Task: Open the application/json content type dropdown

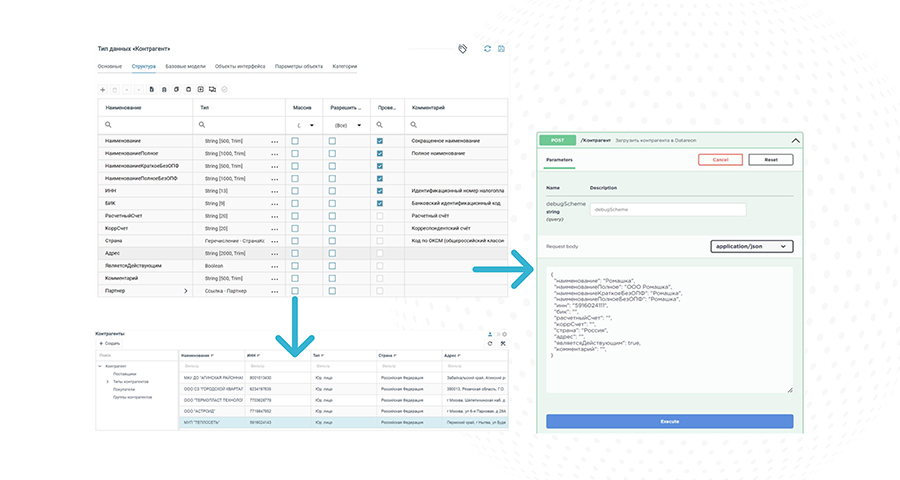Action: point(751,246)
